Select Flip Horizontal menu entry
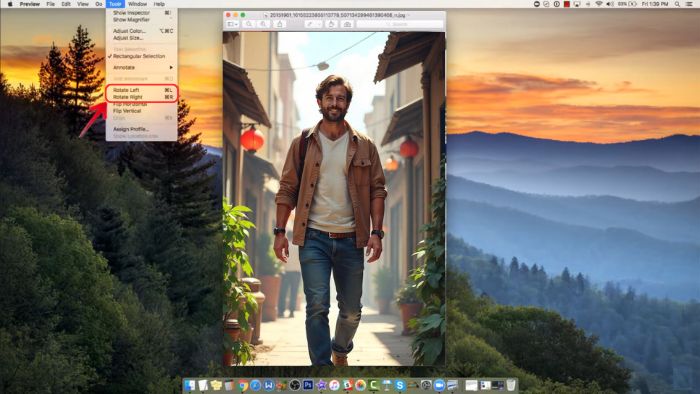 pyautogui.click(x=141, y=104)
